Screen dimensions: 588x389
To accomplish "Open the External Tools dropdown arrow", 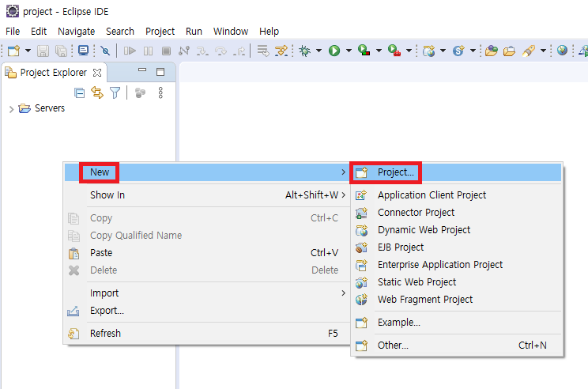I will pos(409,51).
